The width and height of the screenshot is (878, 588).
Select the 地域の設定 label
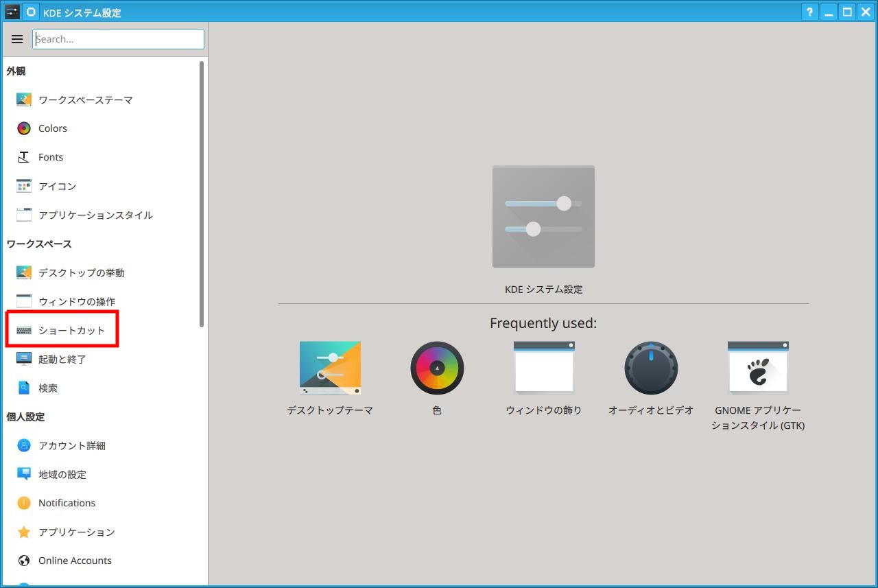coord(62,474)
